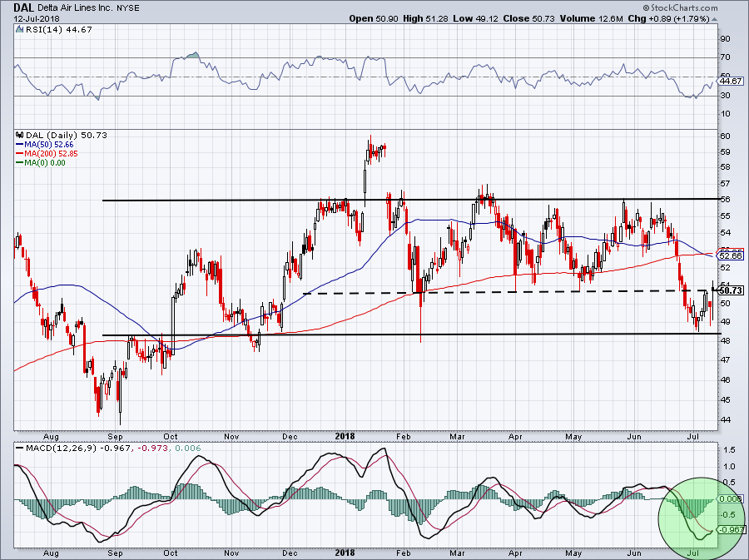749x560 pixels.
Task: Click the Jun label under the MACD panel
Action: coord(634,553)
